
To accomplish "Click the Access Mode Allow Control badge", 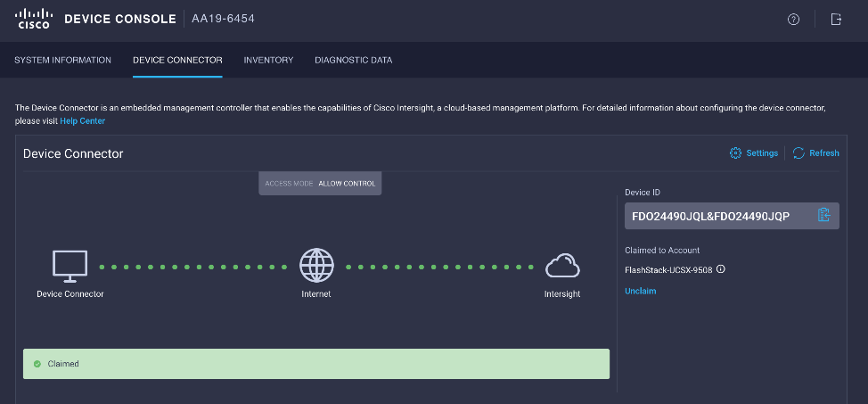I will [x=320, y=184].
